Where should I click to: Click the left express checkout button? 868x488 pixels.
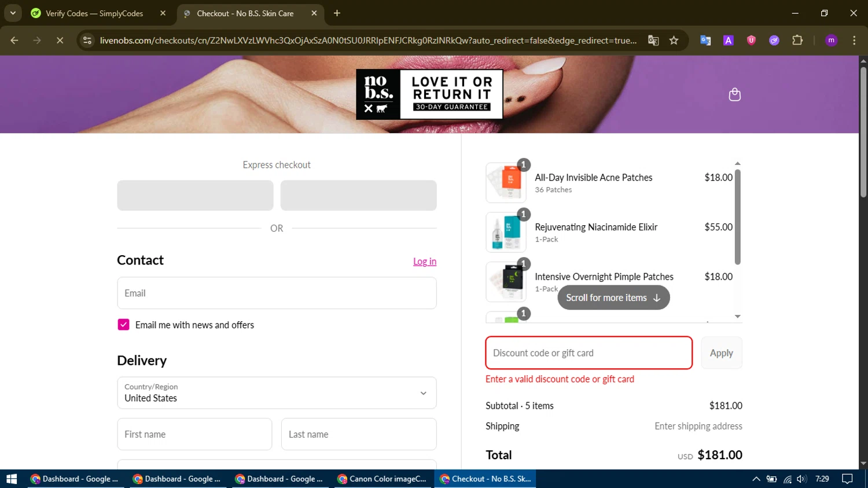pos(195,195)
